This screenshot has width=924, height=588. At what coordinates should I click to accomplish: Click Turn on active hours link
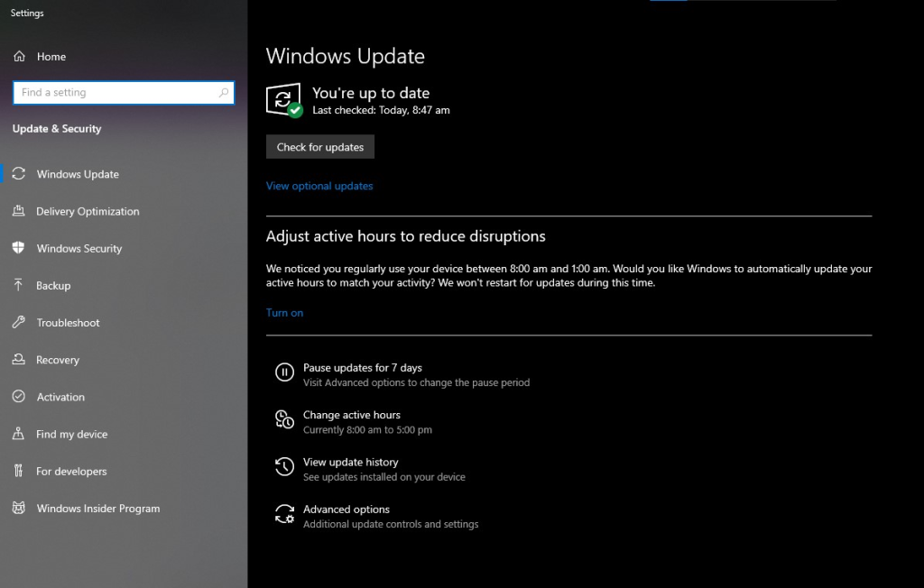[x=284, y=313]
